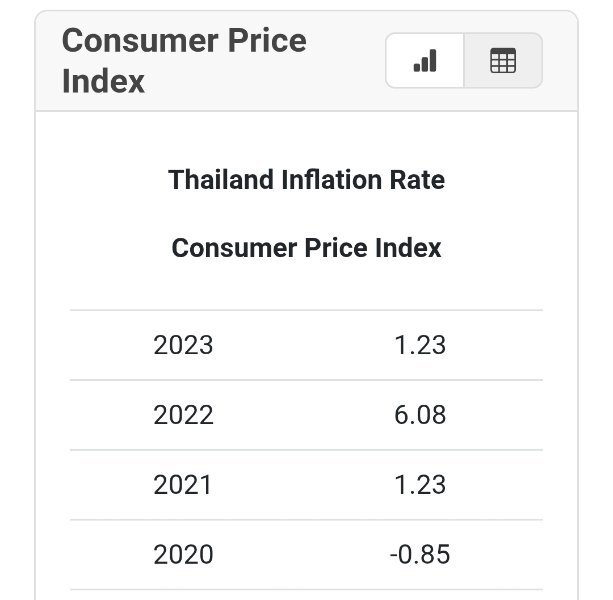
Task: Click the 1.23 value for 2021
Action: (420, 485)
